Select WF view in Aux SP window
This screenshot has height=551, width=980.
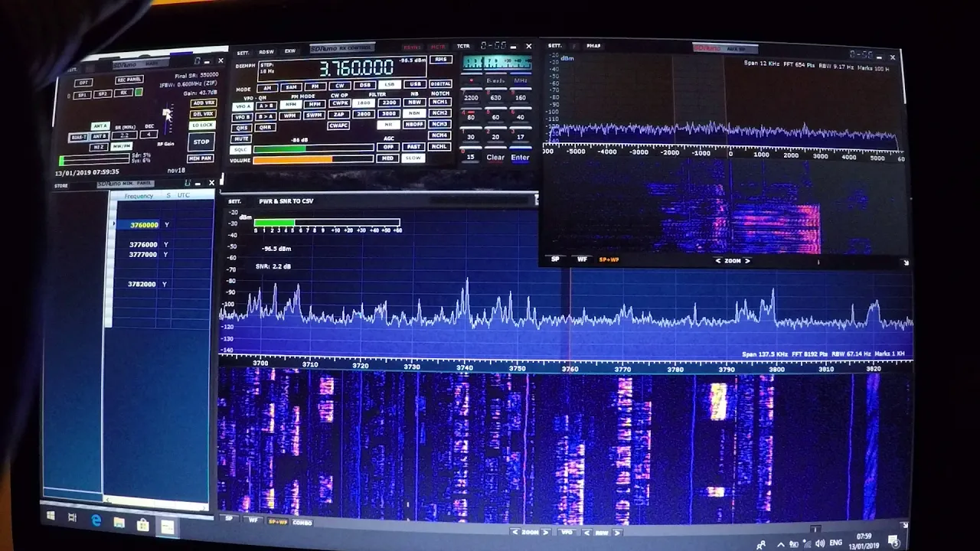pos(582,259)
